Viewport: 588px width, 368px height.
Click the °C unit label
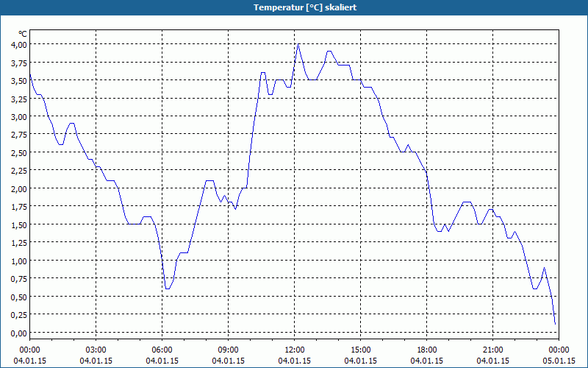pyautogui.click(x=23, y=34)
